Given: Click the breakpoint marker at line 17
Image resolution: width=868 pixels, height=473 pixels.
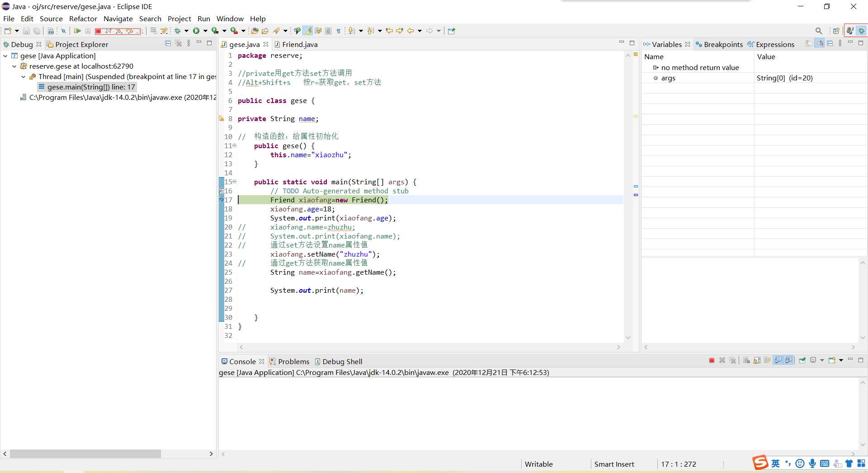Looking at the screenshot, I should pyautogui.click(x=222, y=200).
